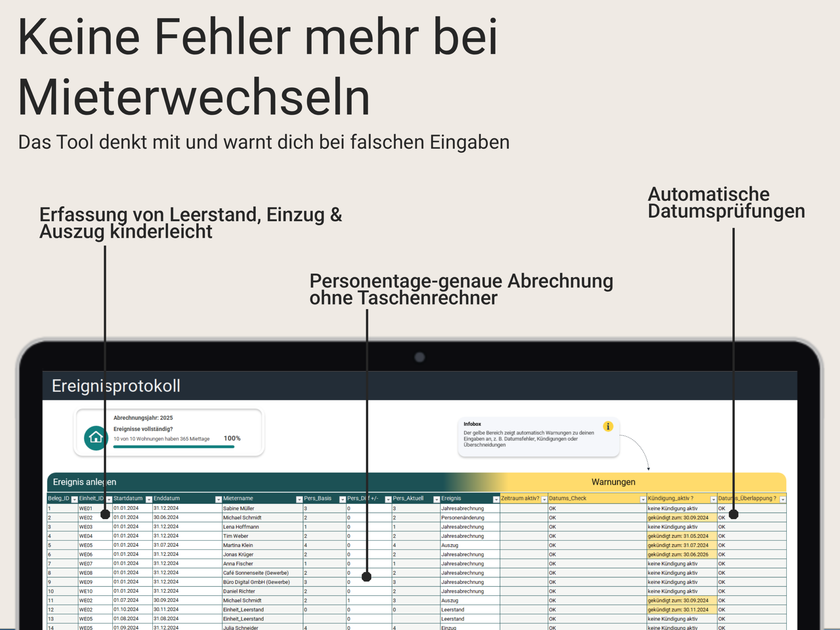The width and height of the screenshot is (840, 630).
Task: Click the filter icon on the Beleg_ID column
Action: 74,499
